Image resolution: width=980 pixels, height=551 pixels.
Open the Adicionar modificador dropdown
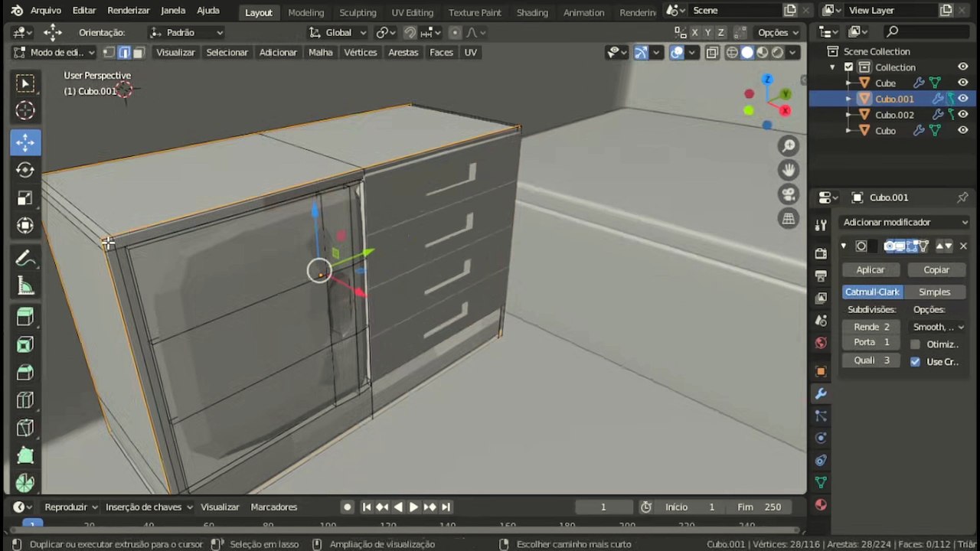pyautogui.click(x=905, y=222)
